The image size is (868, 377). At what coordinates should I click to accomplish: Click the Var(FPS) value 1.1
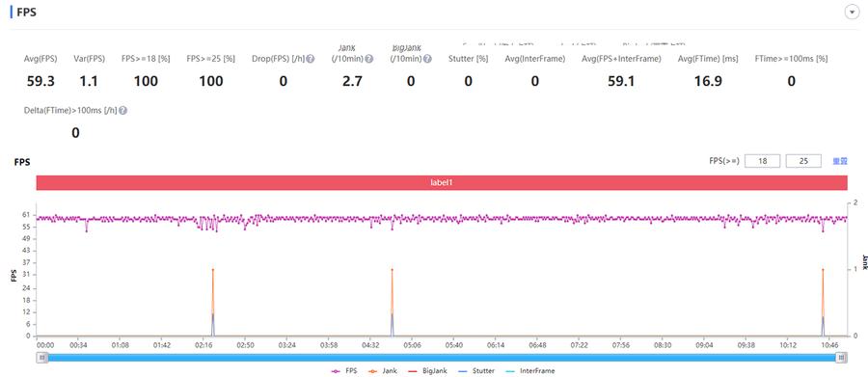coord(89,81)
